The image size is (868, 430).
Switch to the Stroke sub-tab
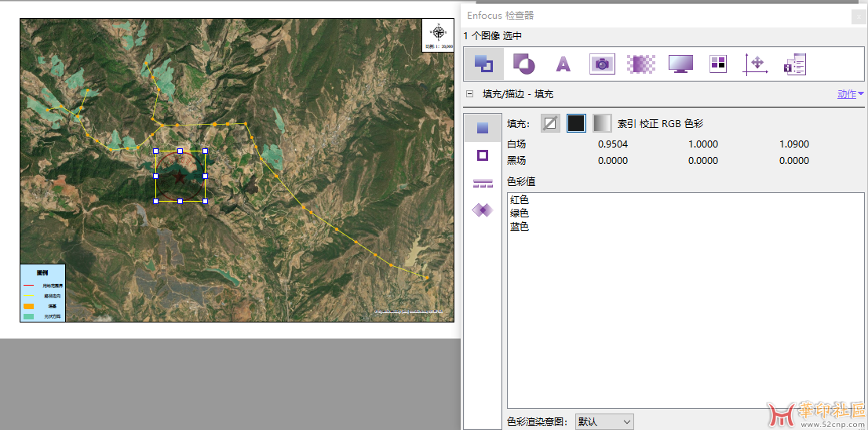[483, 155]
